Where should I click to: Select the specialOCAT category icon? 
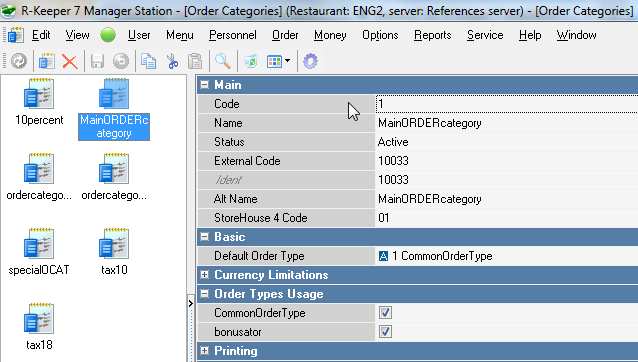pos(39,252)
